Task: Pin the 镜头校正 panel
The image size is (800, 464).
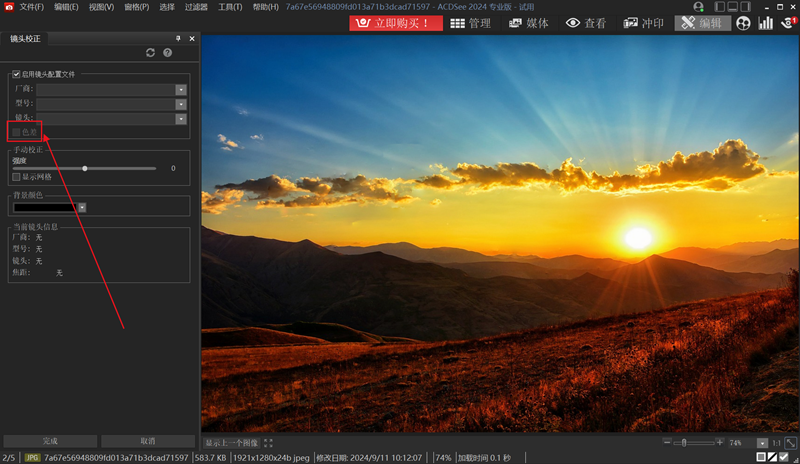Action: (x=178, y=38)
